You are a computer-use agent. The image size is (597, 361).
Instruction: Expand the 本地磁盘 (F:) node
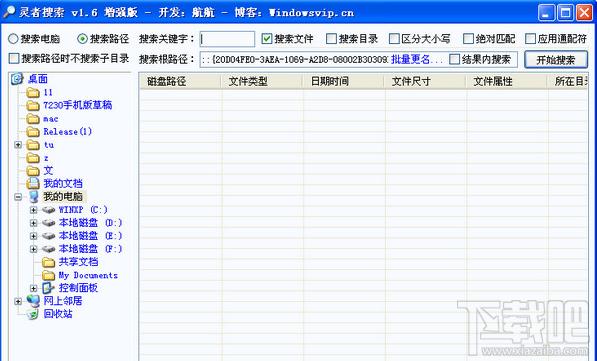coord(34,249)
